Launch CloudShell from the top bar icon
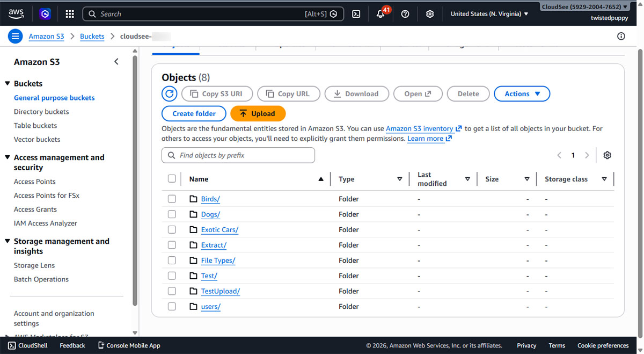The width and height of the screenshot is (644, 354). point(356,14)
